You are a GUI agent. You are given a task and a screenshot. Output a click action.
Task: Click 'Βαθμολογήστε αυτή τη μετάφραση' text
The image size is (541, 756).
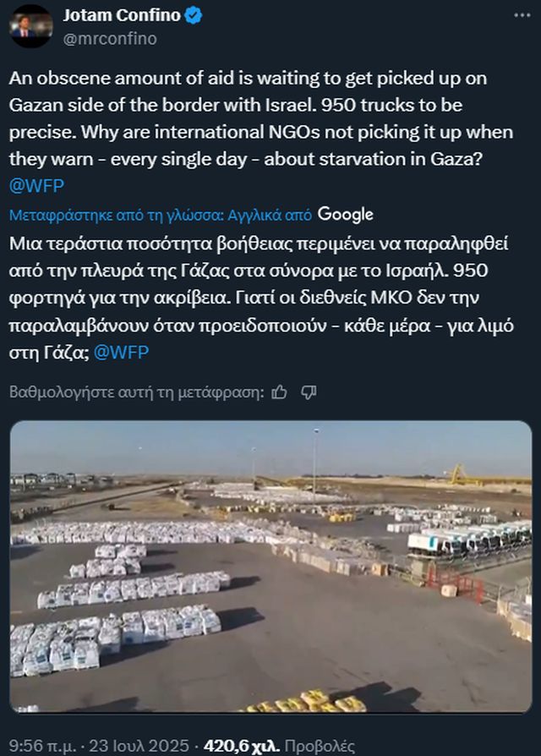coord(136,392)
